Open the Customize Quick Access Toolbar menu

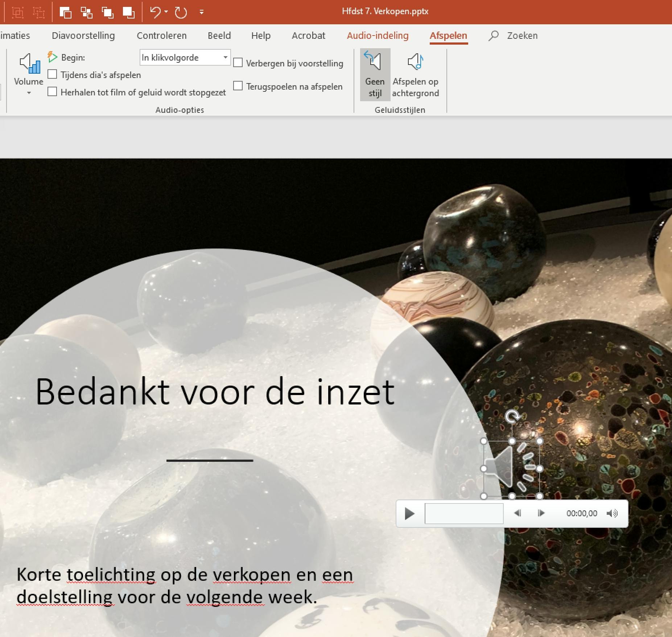tap(202, 12)
